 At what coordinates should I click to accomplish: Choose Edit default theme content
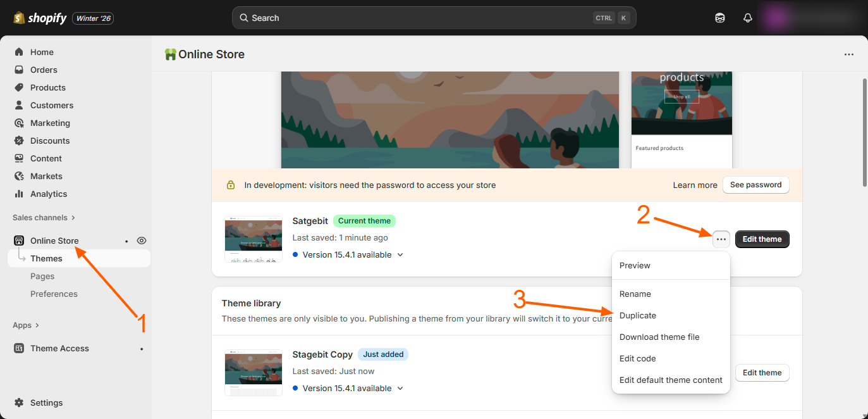coord(671,380)
